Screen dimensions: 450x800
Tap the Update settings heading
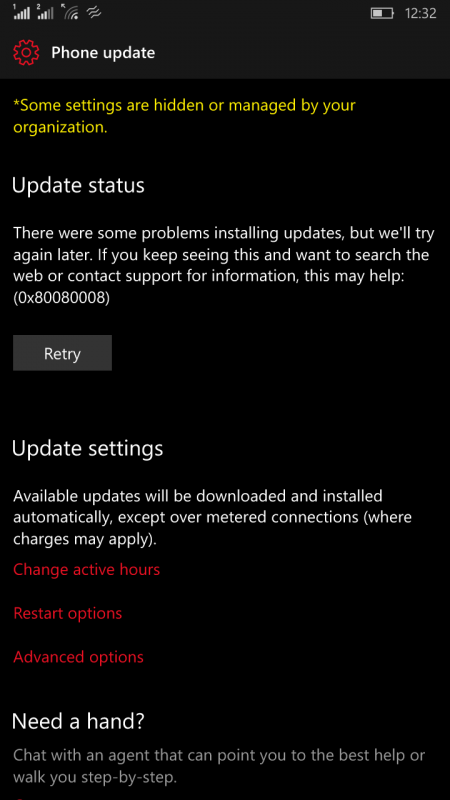tap(88, 448)
